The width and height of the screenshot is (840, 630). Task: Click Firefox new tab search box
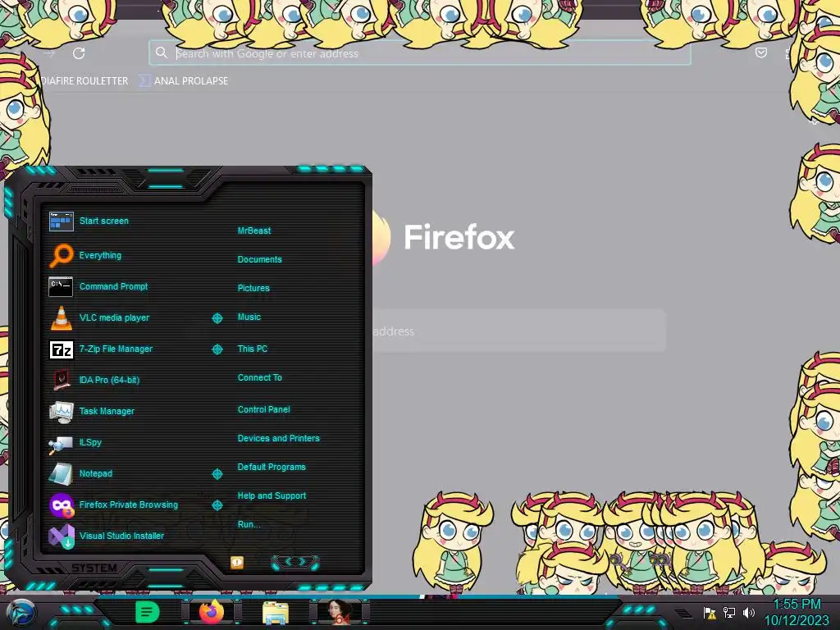pyautogui.click(x=518, y=331)
